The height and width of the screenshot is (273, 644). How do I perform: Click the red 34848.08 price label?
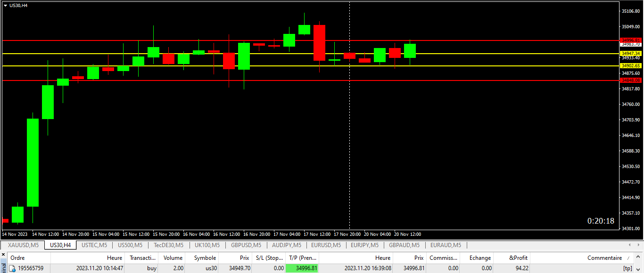pyautogui.click(x=631, y=80)
